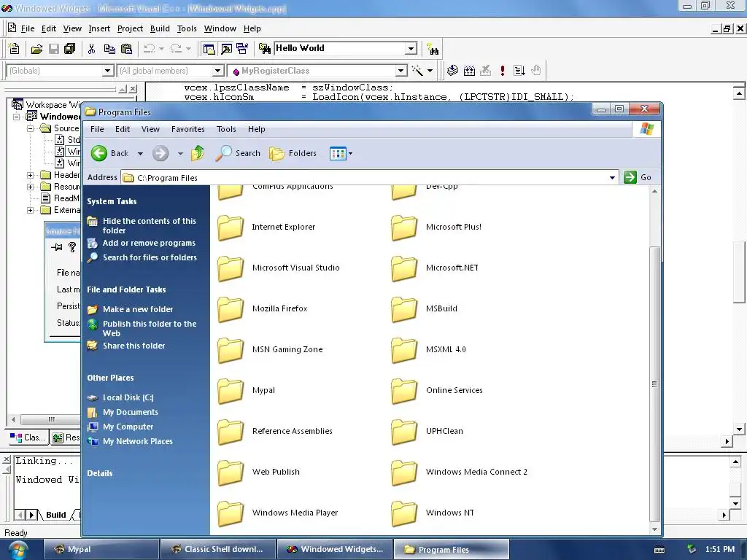Expand the Address bar dropdown
This screenshot has height=560, width=747.
click(612, 178)
